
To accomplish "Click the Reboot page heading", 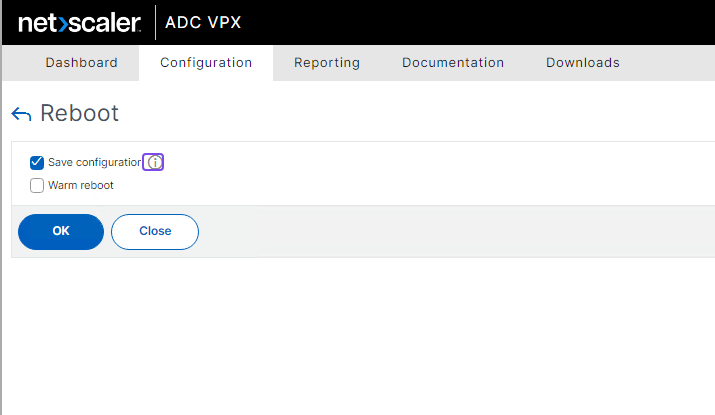I will [x=79, y=113].
